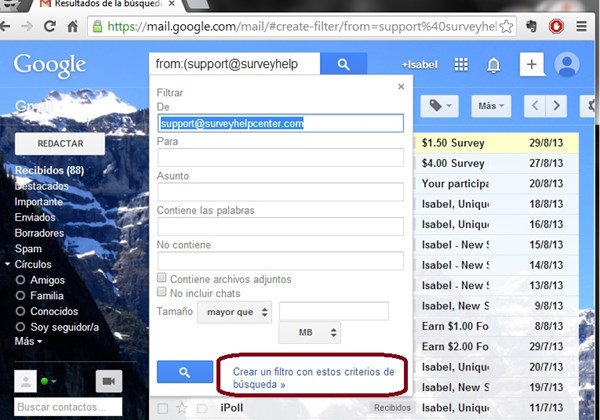This screenshot has height=420, width=600.
Task: Click the 'Para' input field
Action: pyautogui.click(x=280, y=157)
